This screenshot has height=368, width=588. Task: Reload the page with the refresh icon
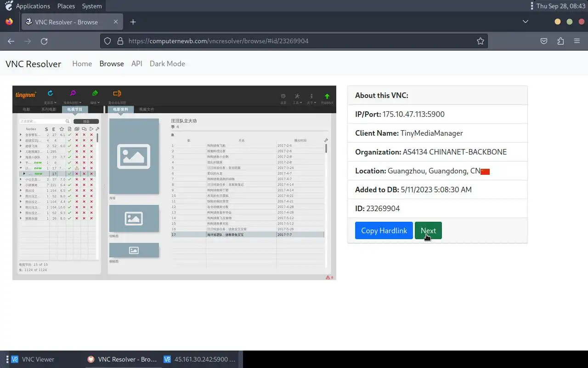click(44, 41)
